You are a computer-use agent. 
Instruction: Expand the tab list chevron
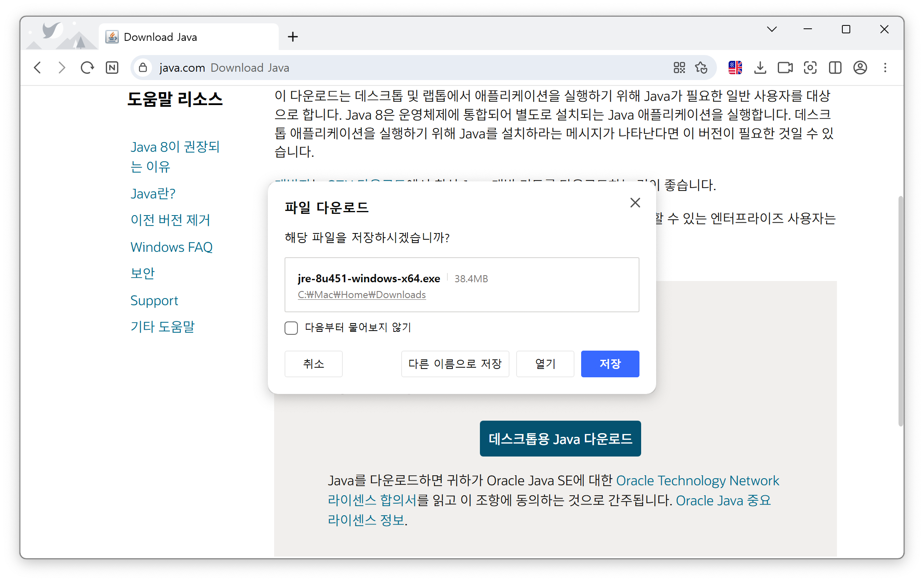pos(772,29)
